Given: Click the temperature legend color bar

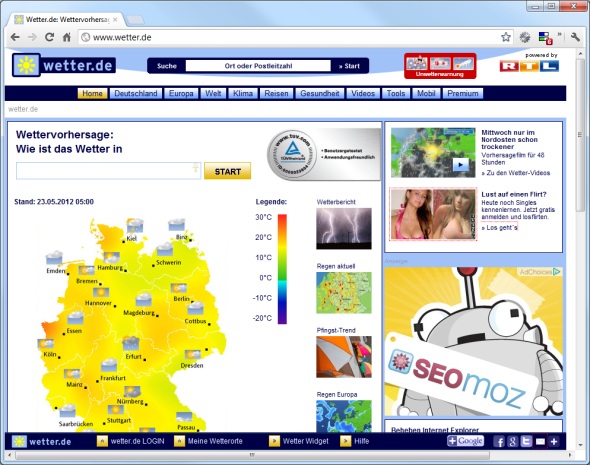Looking at the screenshot, I should (282, 269).
